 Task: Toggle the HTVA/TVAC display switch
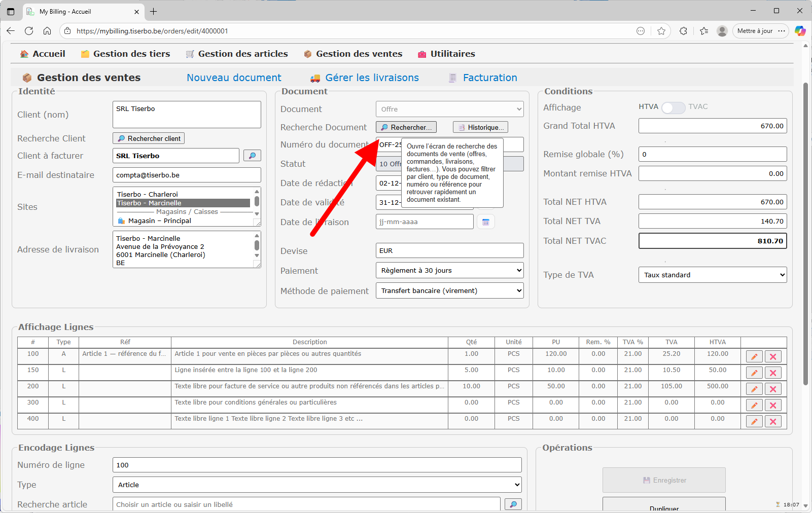(x=673, y=107)
